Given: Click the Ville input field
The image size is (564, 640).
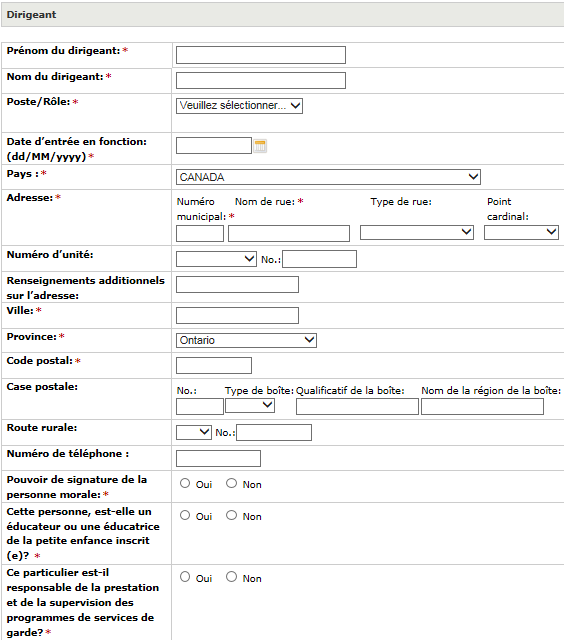Looking at the screenshot, I should [x=237, y=316].
